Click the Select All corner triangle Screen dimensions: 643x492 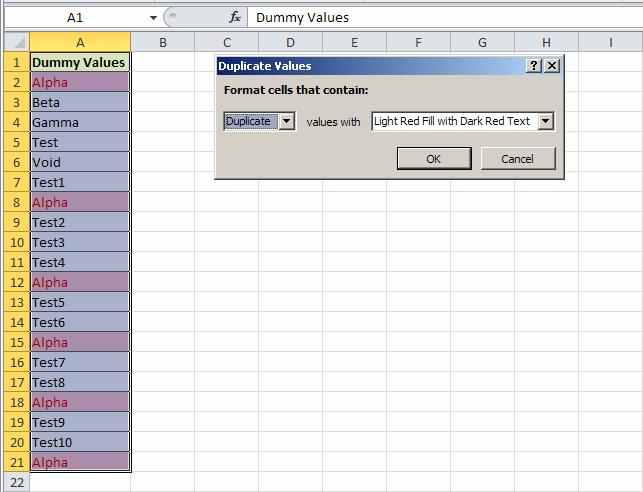[x=15, y=42]
